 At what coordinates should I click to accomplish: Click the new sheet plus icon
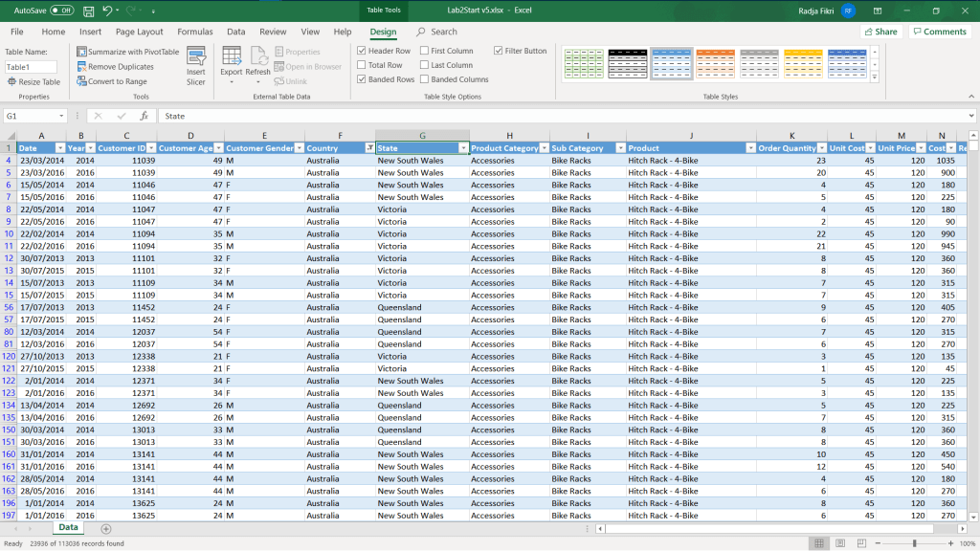pyautogui.click(x=105, y=528)
